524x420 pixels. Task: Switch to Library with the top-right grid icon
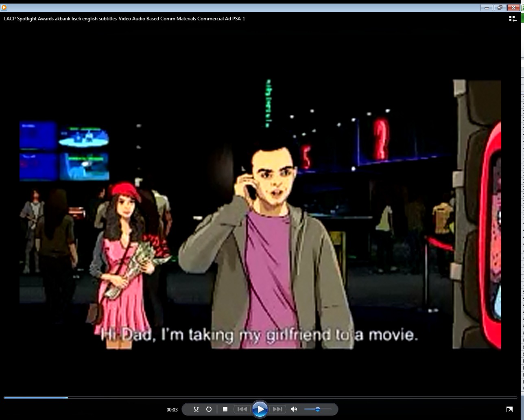(513, 19)
